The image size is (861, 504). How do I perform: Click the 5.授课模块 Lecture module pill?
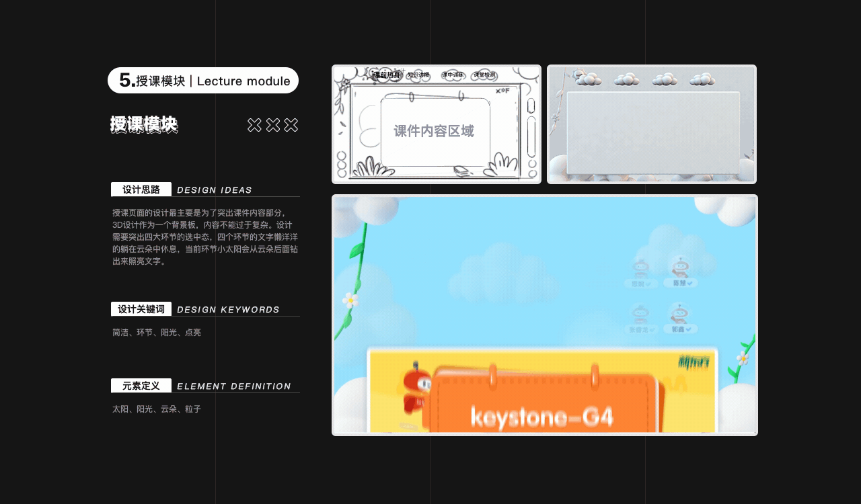coord(203,80)
